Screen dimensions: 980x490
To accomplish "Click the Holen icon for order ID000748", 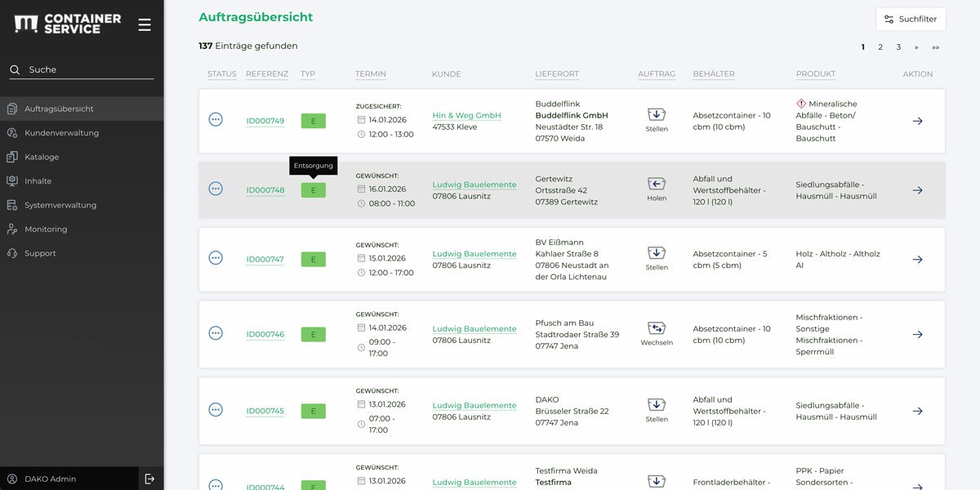I will 657,185.
